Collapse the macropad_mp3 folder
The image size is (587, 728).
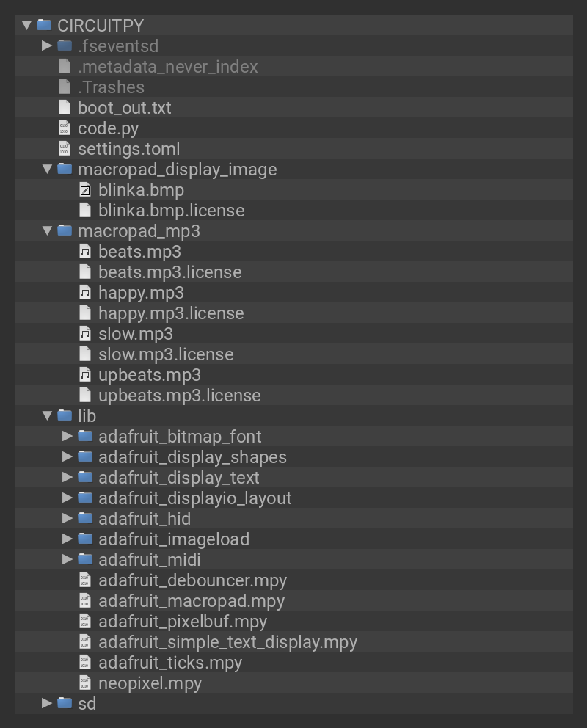47,230
